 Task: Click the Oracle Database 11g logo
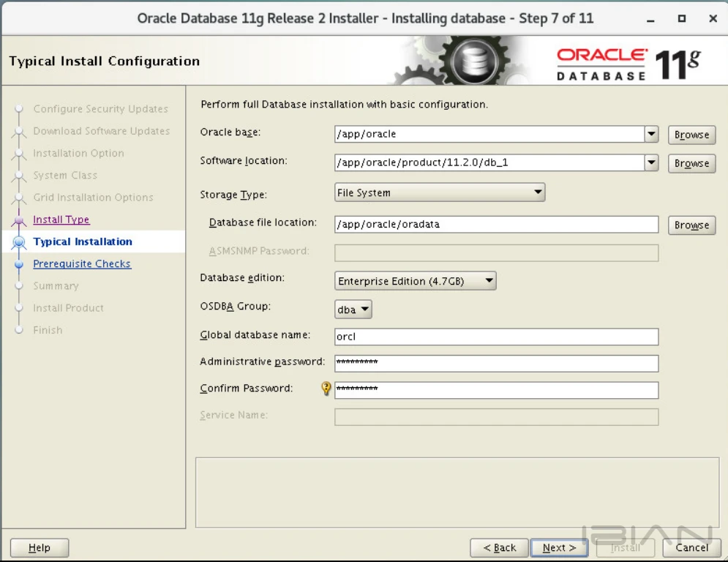tap(629, 64)
